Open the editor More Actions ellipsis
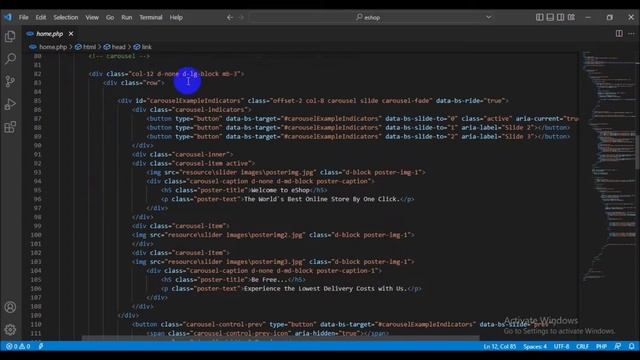640x360 pixels. [x=631, y=33]
